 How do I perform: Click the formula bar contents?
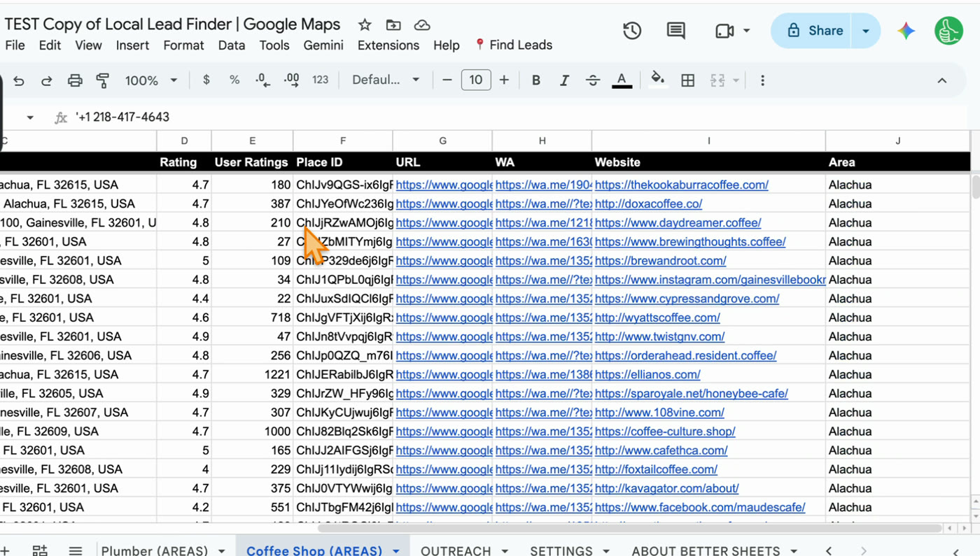coord(122,117)
